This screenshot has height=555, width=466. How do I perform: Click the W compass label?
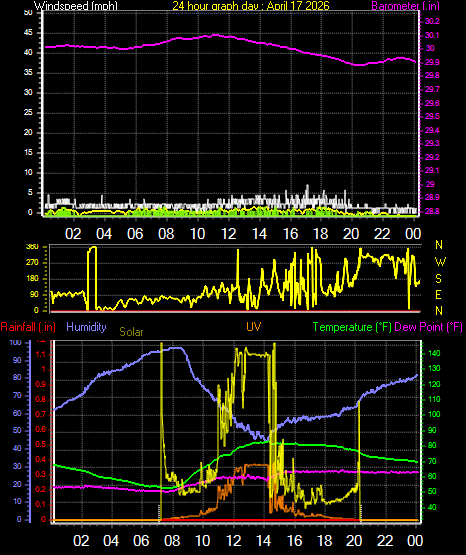click(440, 262)
